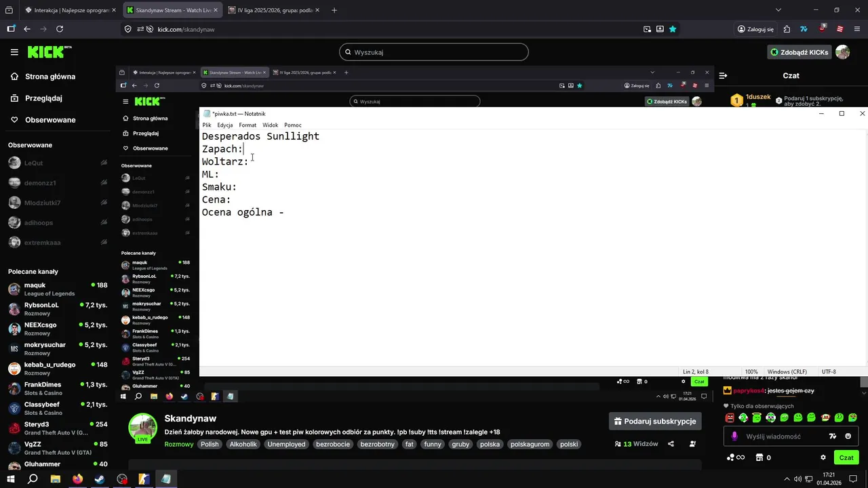Pick the red angry emote

point(730,418)
